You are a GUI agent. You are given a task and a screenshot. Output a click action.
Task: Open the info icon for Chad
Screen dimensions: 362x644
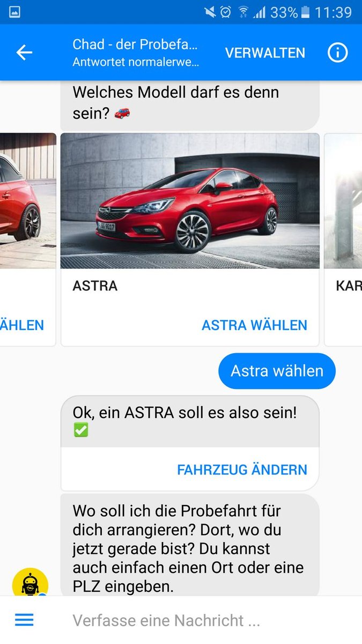coord(337,53)
